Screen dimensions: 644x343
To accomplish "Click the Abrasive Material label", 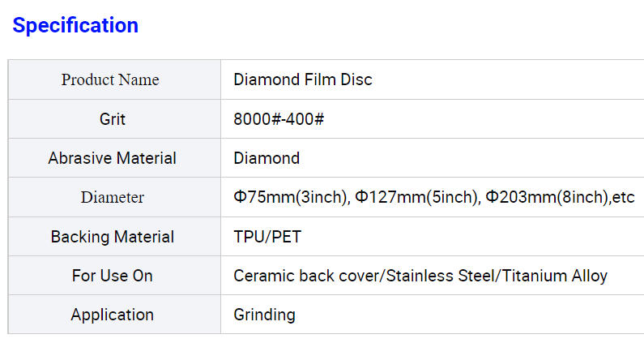I will 112,158.
